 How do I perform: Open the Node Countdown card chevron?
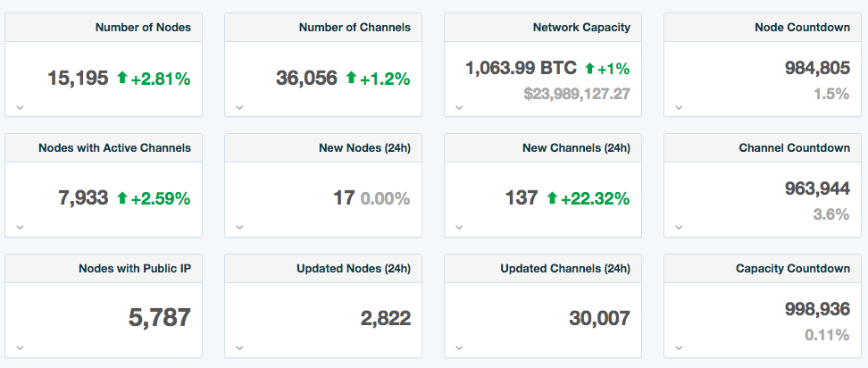point(679,107)
